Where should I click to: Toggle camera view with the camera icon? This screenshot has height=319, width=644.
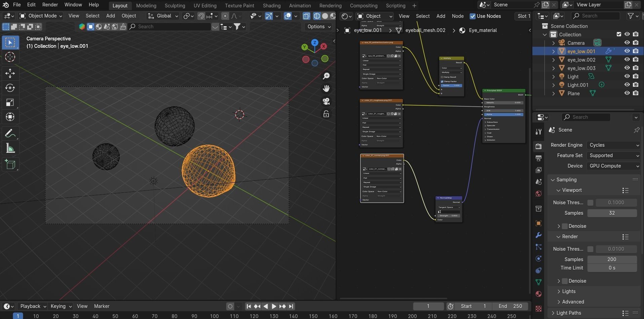326,101
